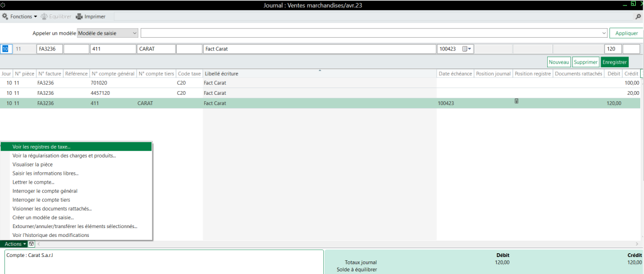Screen dimensions: 644x274
Task: Open the Actions dropdown menu
Action: click(14, 244)
